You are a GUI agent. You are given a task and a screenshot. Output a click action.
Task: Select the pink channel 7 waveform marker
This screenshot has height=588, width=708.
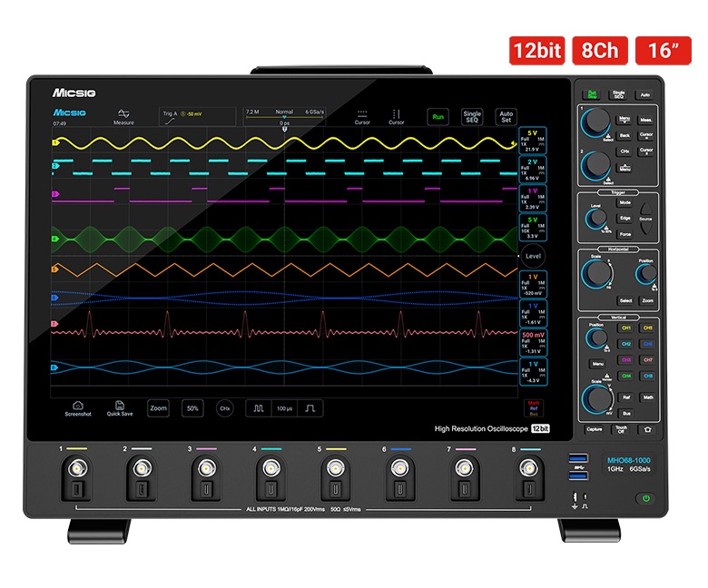point(55,324)
